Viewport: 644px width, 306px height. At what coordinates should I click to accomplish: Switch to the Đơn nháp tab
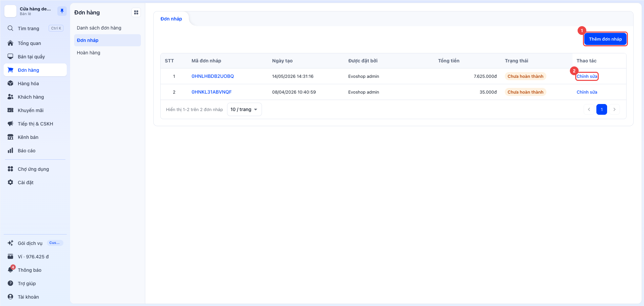click(171, 19)
